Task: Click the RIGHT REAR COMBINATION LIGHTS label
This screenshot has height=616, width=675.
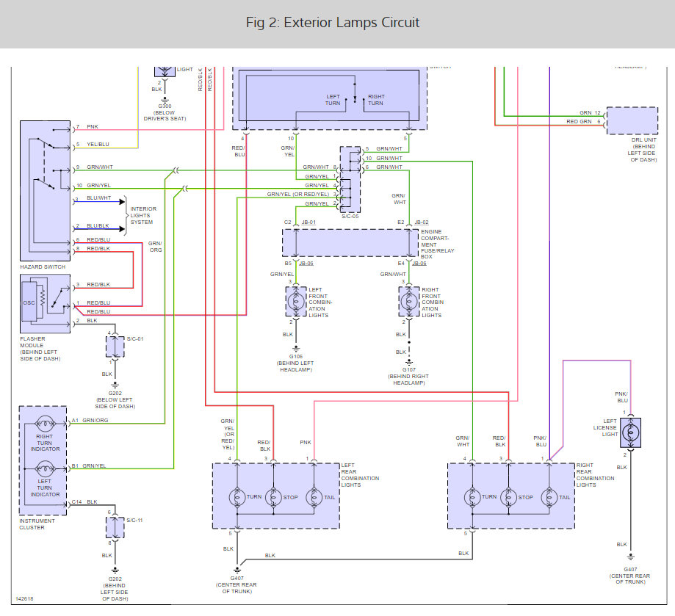Action: coord(596,475)
